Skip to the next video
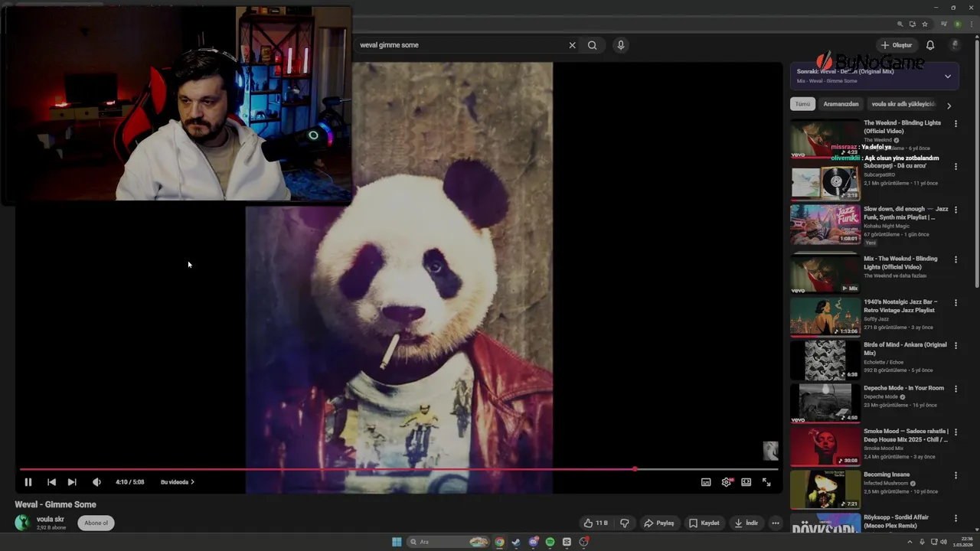This screenshot has width=980, height=551. click(x=72, y=482)
